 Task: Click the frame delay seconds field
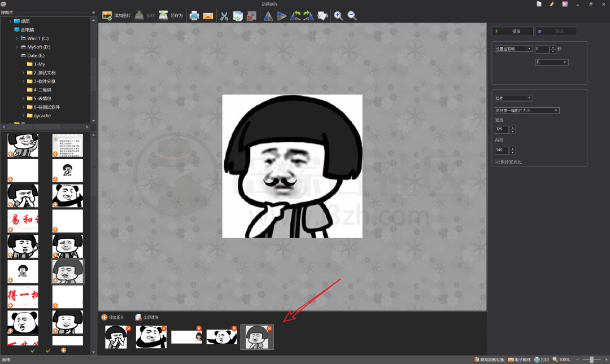click(x=542, y=49)
